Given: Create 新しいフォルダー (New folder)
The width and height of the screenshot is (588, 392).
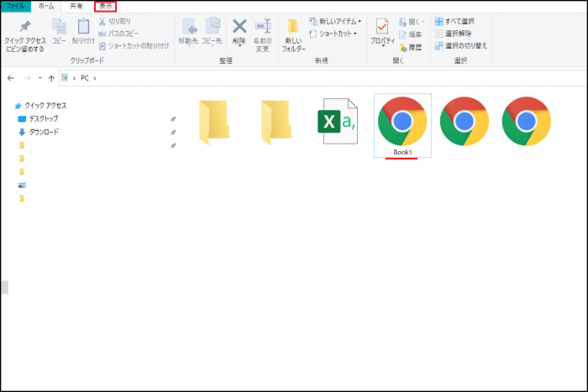Looking at the screenshot, I should 293,36.
